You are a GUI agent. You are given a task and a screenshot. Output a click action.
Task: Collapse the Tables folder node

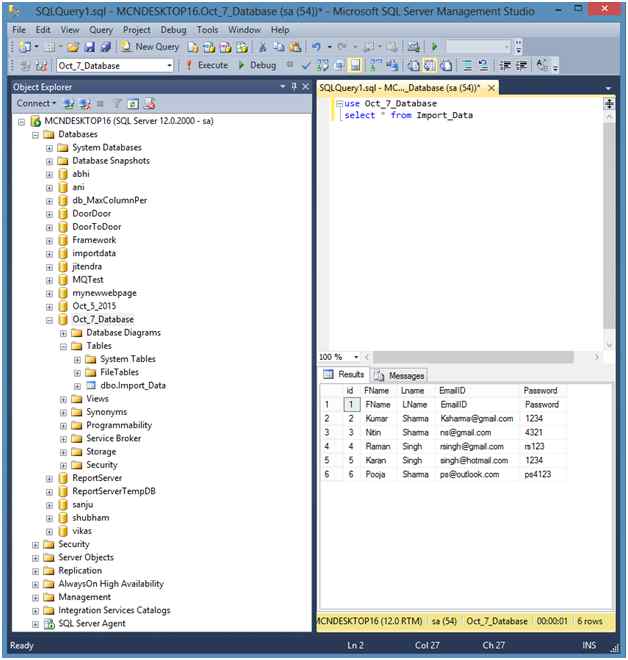pos(63,347)
